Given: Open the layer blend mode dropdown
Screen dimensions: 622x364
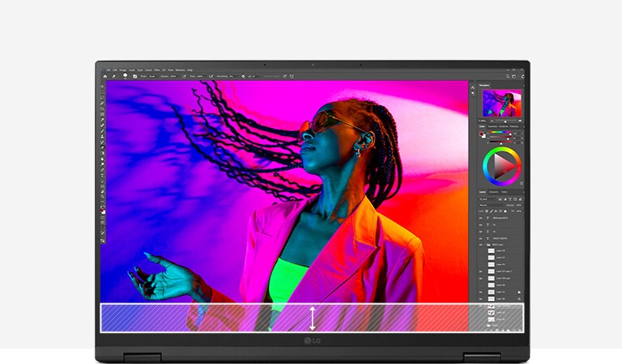Looking at the screenshot, I should [x=486, y=205].
